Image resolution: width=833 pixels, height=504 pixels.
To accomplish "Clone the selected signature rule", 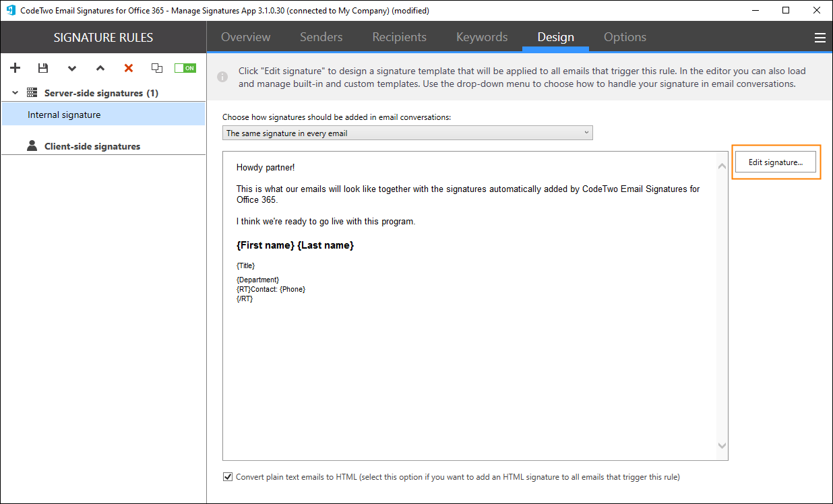I will (157, 68).
